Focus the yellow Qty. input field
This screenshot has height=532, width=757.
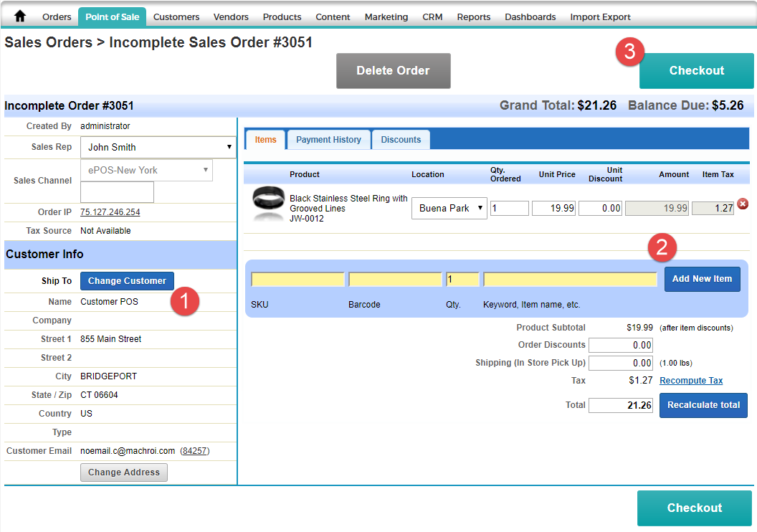462,279
